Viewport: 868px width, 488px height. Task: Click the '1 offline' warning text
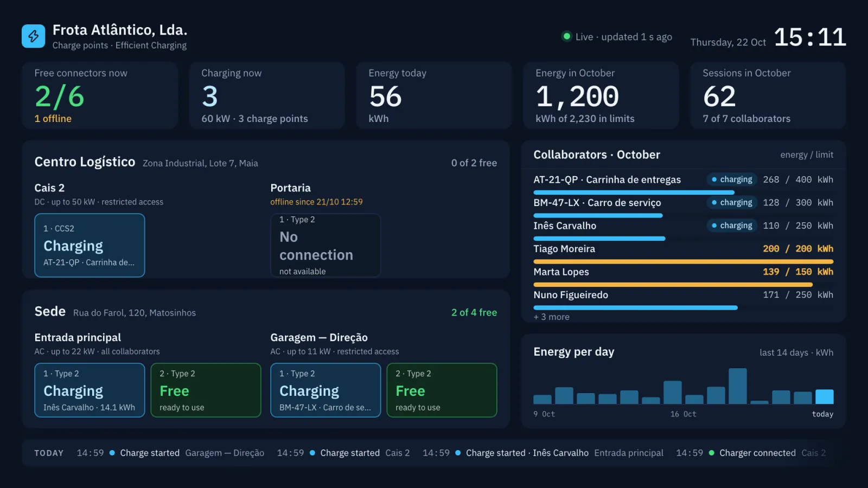pyautogui.click(x=53, y=119)
